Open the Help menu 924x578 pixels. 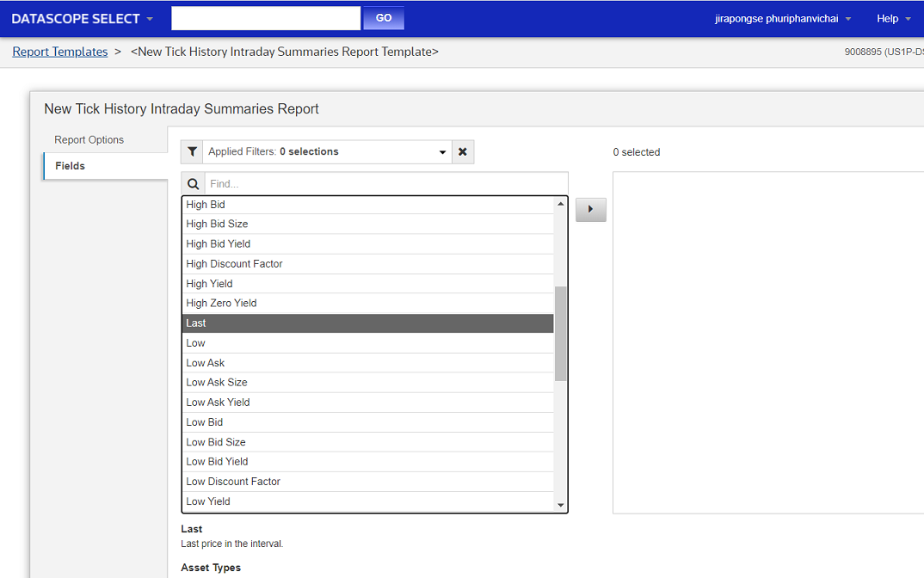click(x=893, y=18)
